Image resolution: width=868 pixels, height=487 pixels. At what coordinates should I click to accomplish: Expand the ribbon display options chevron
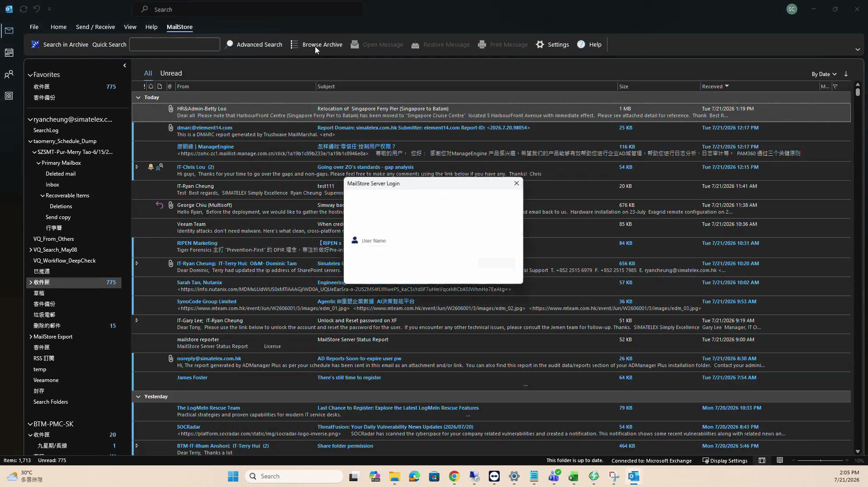coord(858,49)
